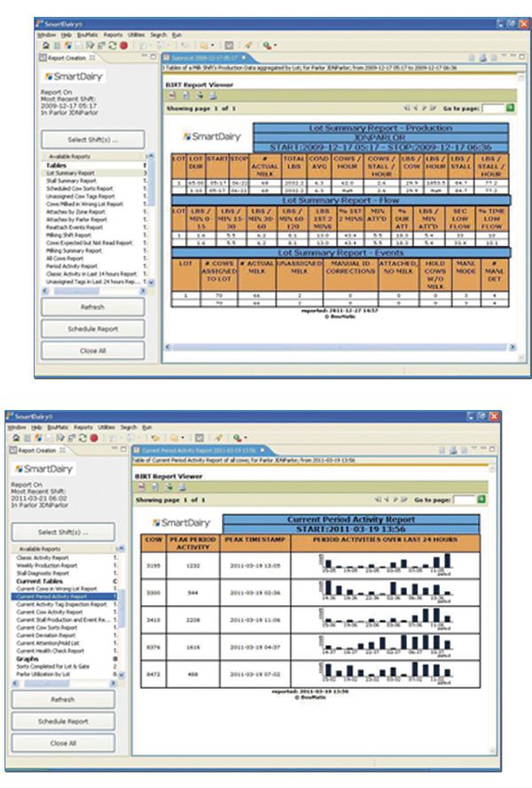532x788 pixels.
Task: Click the green refresh arrows icon in bottom window toolbar
Action: click(82, 438)
